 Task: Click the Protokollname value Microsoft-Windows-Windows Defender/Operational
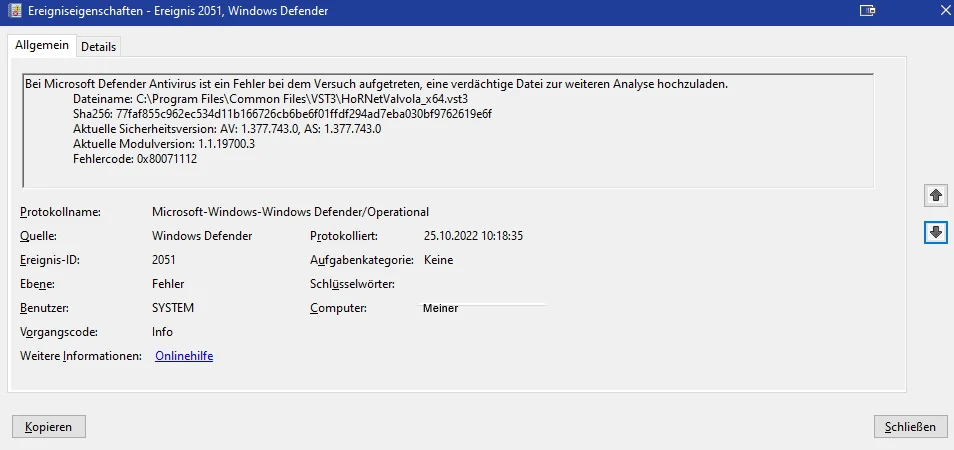pyautogui.click(x=290, y=212)
